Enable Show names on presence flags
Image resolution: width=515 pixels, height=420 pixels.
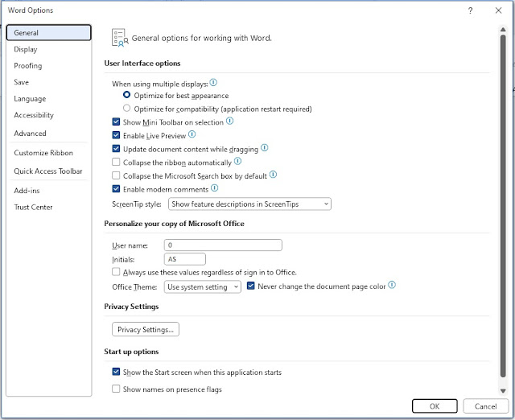coord(116,389)
